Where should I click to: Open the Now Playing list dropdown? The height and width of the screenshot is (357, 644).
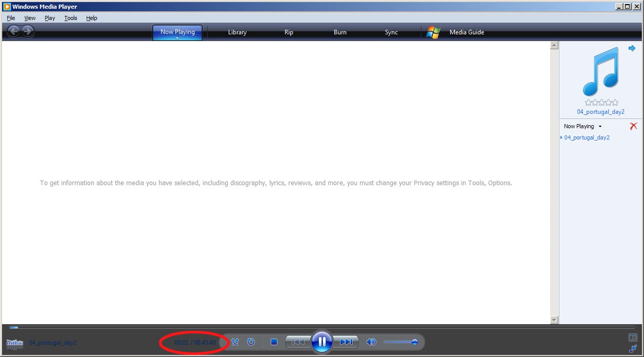(582, 126)
